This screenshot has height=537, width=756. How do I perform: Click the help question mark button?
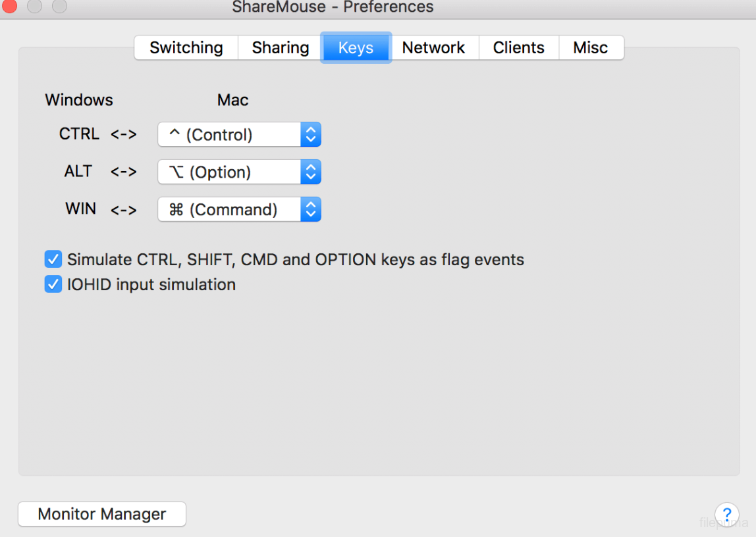(x=726, y=514)
